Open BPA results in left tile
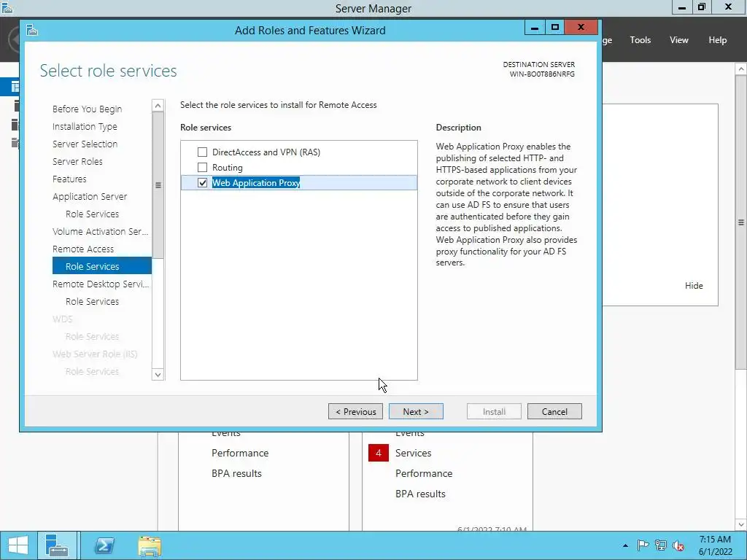Image resolution: width=747 pixels, height=560 pixels. (237, 473)
